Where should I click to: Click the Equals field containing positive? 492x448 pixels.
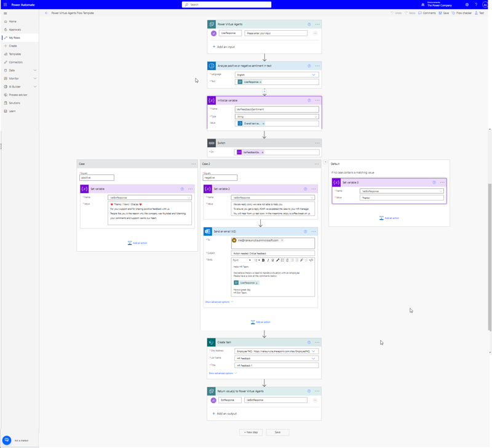[x=97, y=178]
